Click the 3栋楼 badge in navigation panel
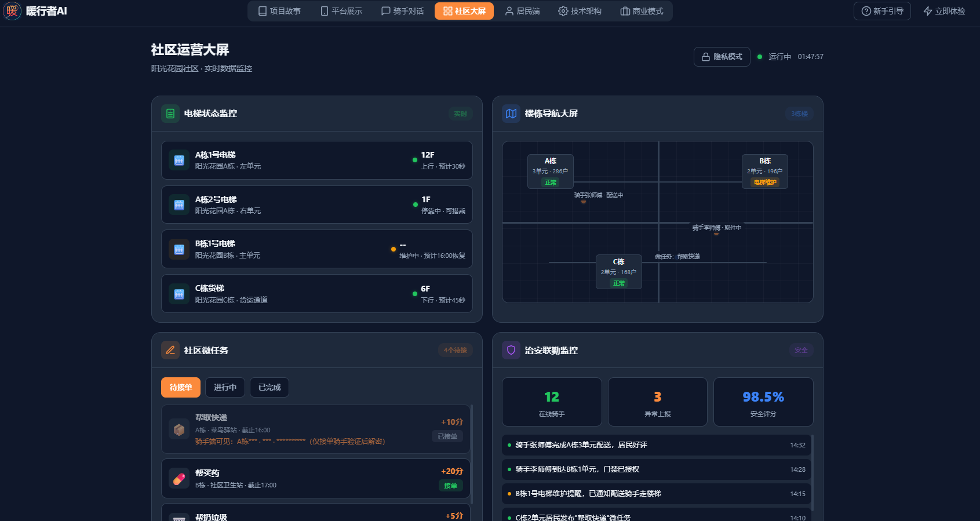 (800, 114)
